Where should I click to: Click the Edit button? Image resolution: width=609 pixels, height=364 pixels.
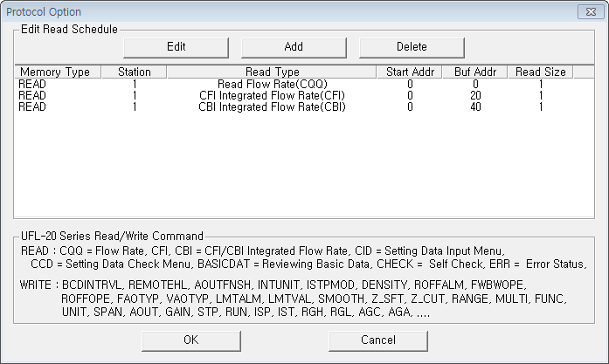tap(176, 47)
